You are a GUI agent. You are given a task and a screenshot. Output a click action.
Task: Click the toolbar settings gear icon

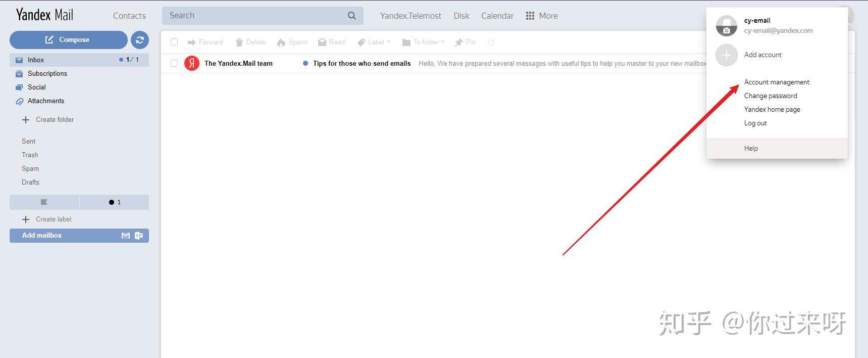click(491, 42)
